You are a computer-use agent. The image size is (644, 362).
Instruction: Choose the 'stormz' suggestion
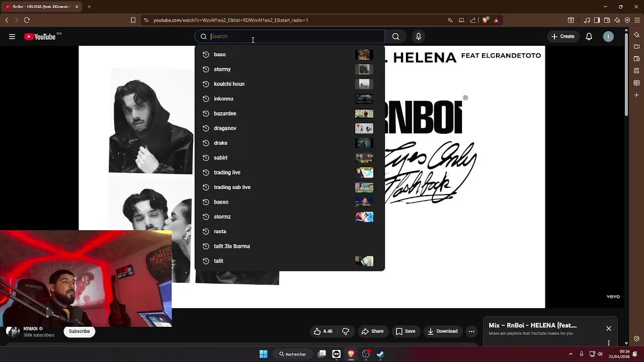pos(290,217)
